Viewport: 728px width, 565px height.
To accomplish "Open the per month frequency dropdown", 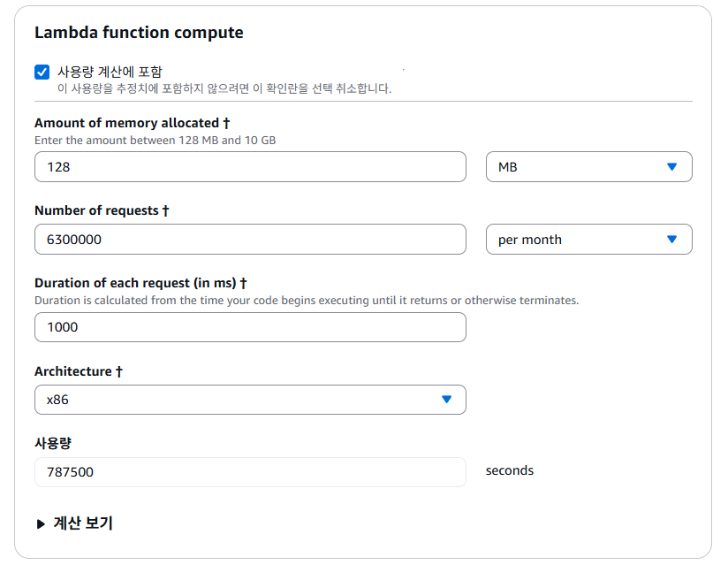I will pos(588,239).
